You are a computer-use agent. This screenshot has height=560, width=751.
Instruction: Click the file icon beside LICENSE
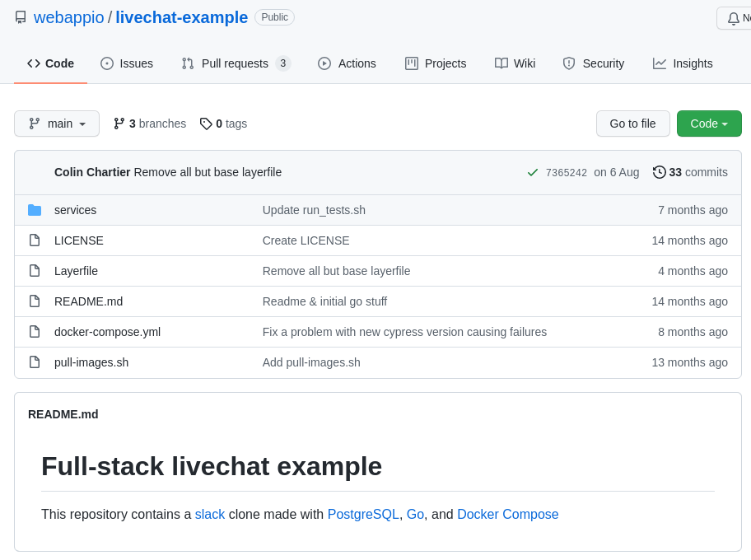pos(35,240)
